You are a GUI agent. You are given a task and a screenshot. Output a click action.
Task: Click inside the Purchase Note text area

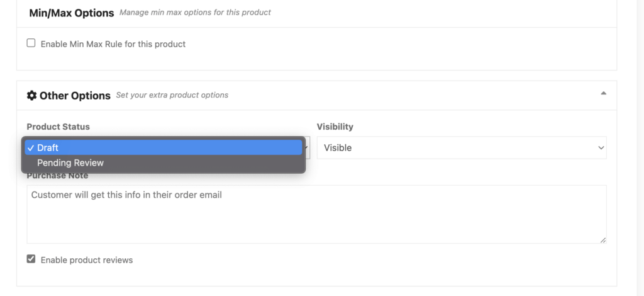click(x=317, y=214)
